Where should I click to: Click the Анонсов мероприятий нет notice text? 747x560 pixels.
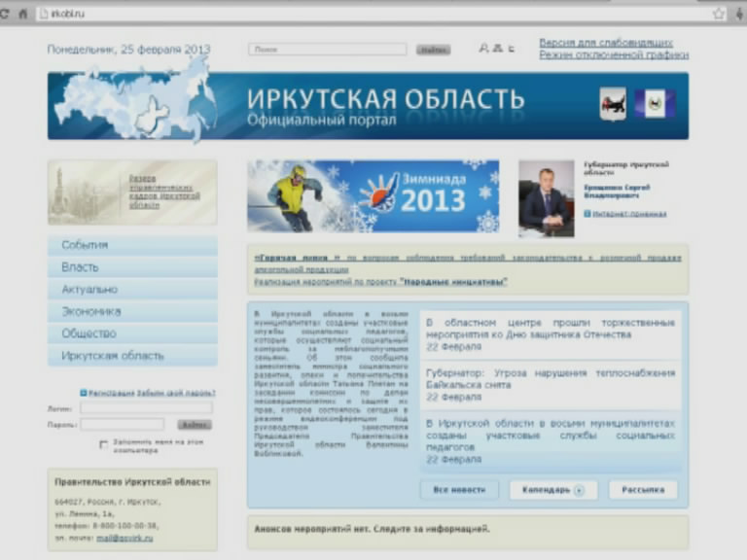(372, 529)
